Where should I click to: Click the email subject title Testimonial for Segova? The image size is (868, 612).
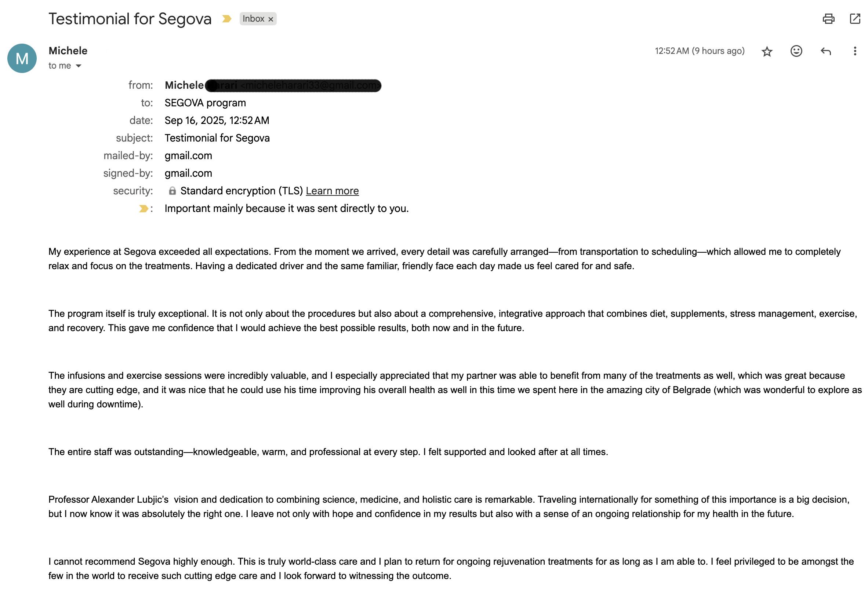pos(130,19)
